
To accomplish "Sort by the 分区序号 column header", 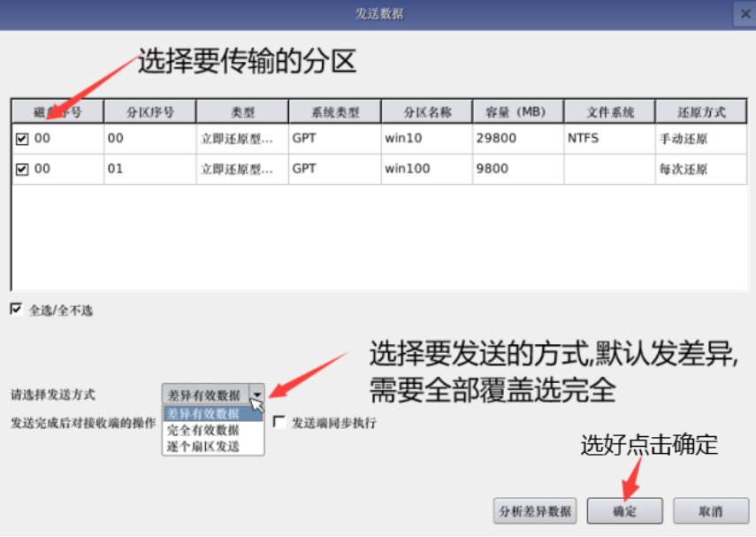I will pos(149,111).
